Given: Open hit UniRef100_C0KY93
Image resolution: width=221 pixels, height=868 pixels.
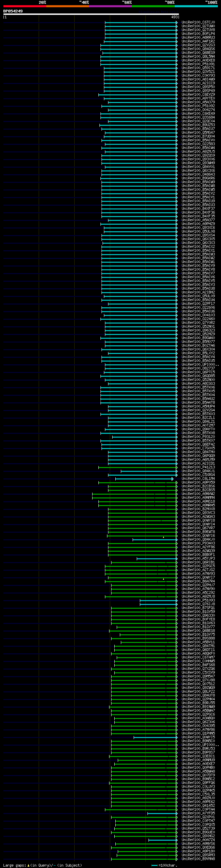Looking at the screenshot, I should [198, 76].
